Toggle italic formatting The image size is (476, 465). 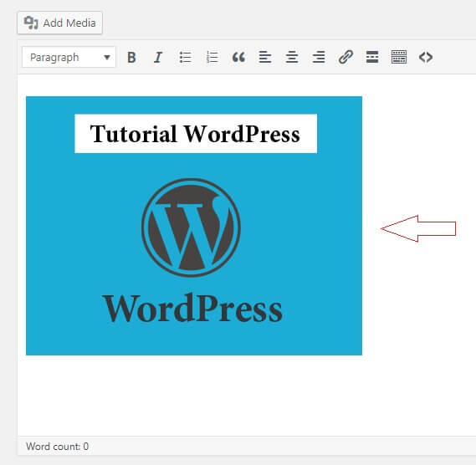pos(158,57)
